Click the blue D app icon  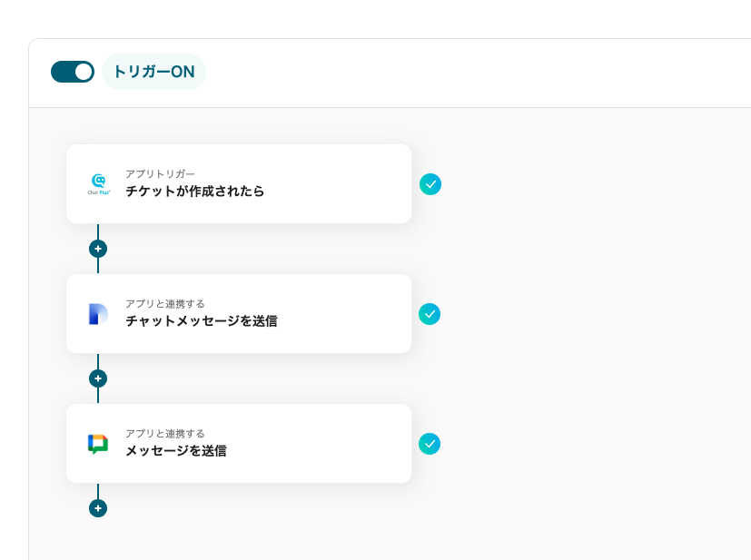click(98, 314)
